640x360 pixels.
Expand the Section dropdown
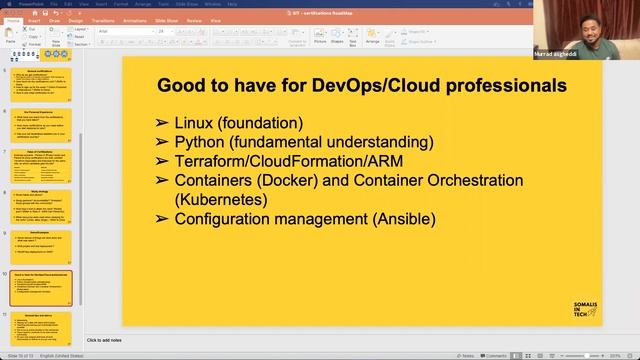79,44
